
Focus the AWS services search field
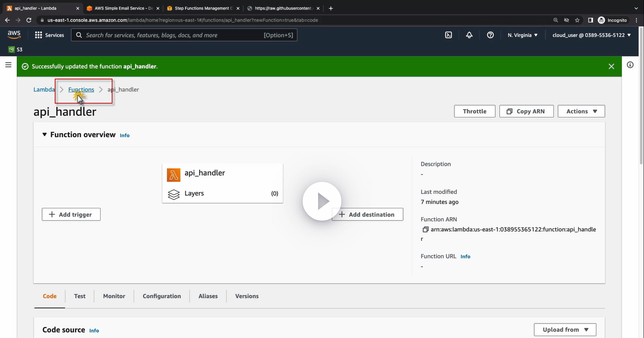tap(184, 35)
